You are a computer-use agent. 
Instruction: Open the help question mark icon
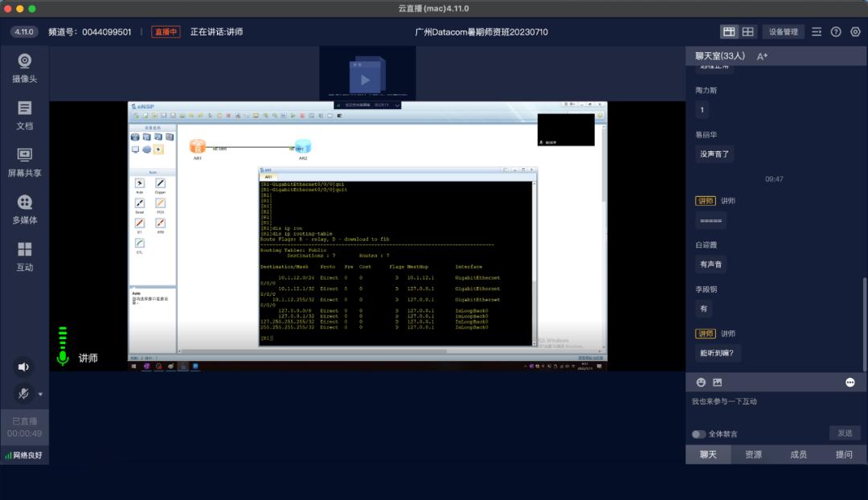836,31
